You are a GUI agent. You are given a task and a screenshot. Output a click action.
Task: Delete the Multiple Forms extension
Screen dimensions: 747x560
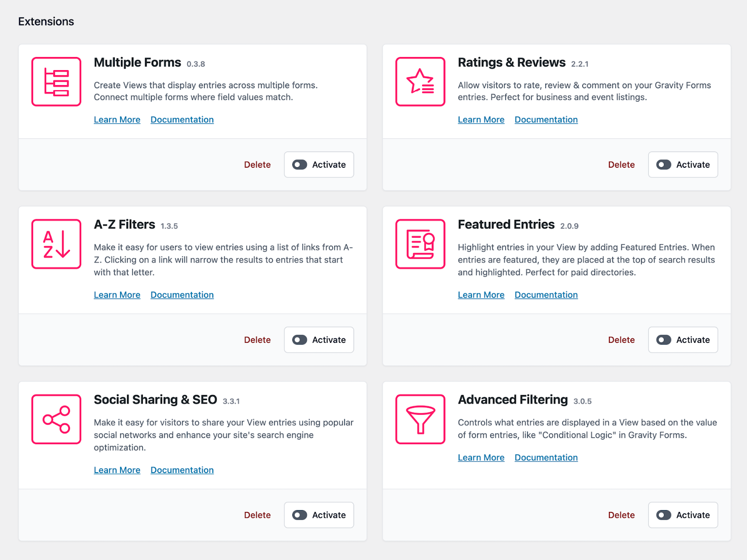[257, 164]
